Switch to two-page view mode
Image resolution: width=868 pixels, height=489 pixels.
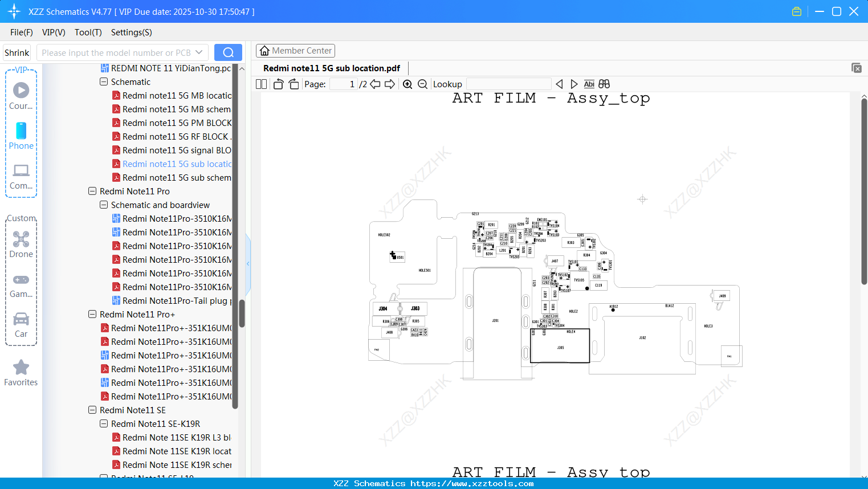pos(260,84)
